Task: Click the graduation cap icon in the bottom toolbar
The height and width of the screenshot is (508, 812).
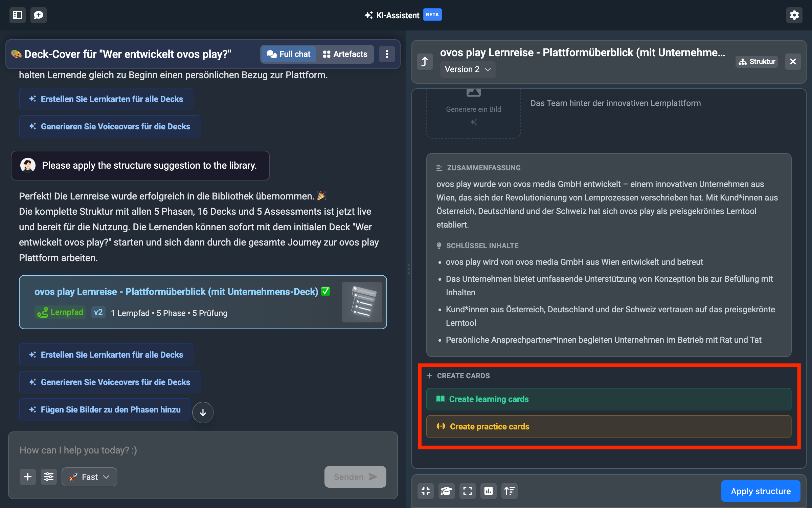Action: (446, 491)
